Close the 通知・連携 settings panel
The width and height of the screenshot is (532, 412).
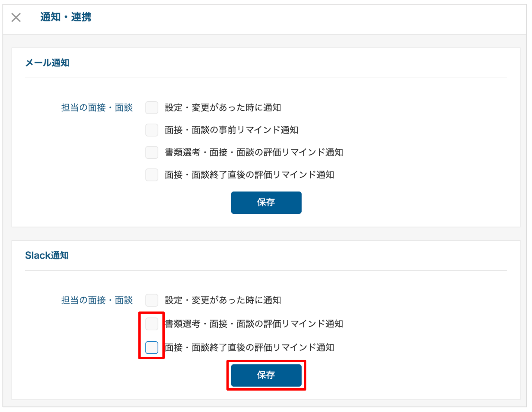(16, 17)
